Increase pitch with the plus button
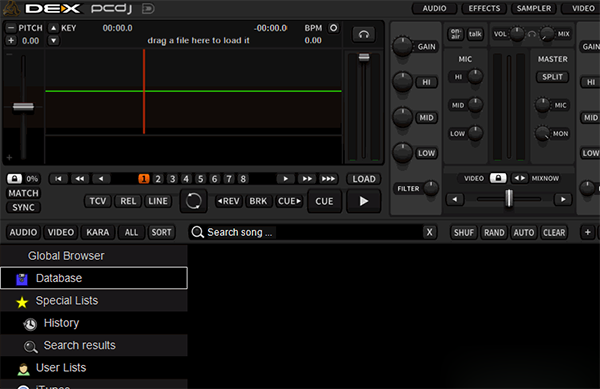Image resolution: width=600 pixels, height=389 pixels. pyautogui.click(x=11, y=41)
